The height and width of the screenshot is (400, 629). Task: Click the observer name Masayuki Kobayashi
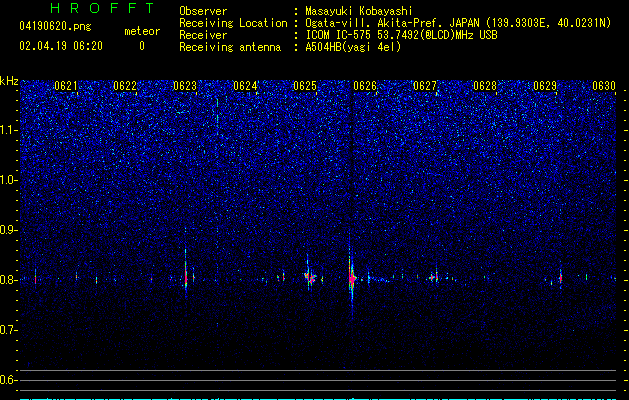pos(359,11)
